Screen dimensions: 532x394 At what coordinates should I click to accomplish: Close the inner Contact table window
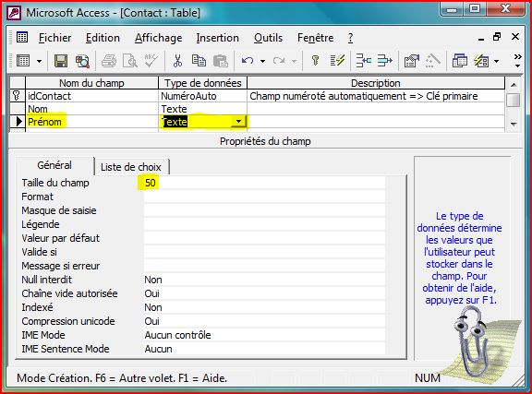[515, 37]
